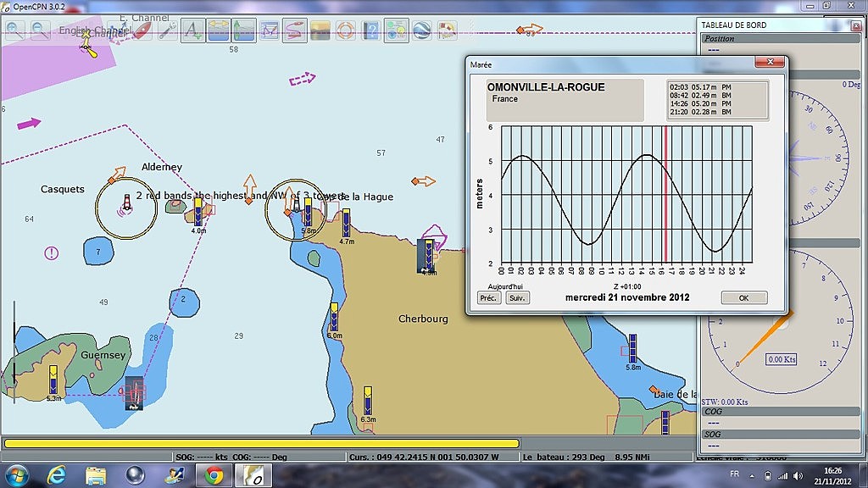Click the Préc. button in Marée dialog
Screen dimensions: 868x488
click(489, 297)
